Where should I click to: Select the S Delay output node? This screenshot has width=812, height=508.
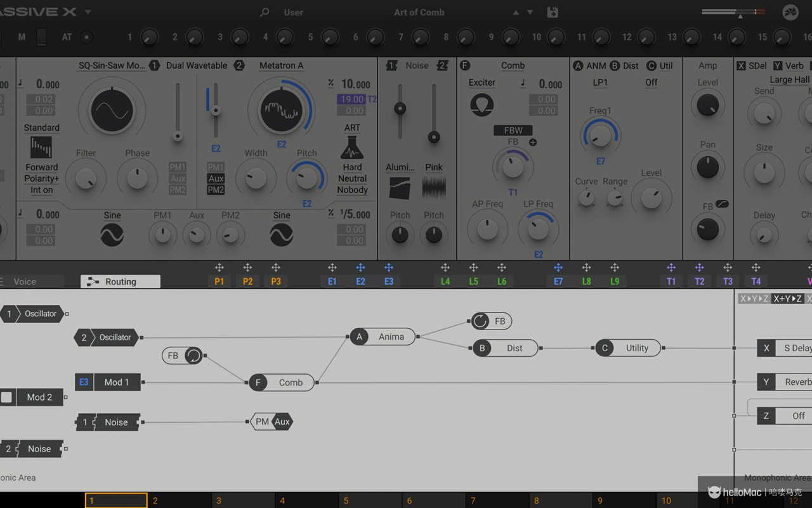786,348
